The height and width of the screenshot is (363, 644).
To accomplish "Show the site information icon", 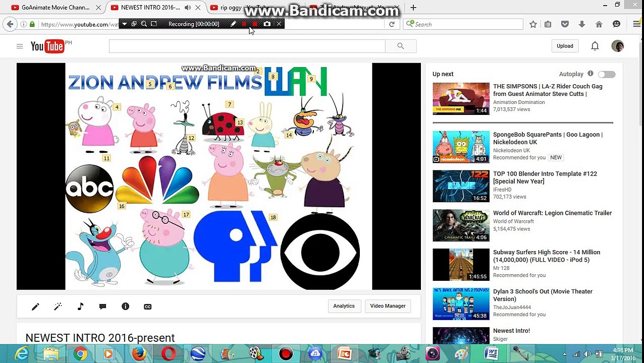I will point(23,24).
